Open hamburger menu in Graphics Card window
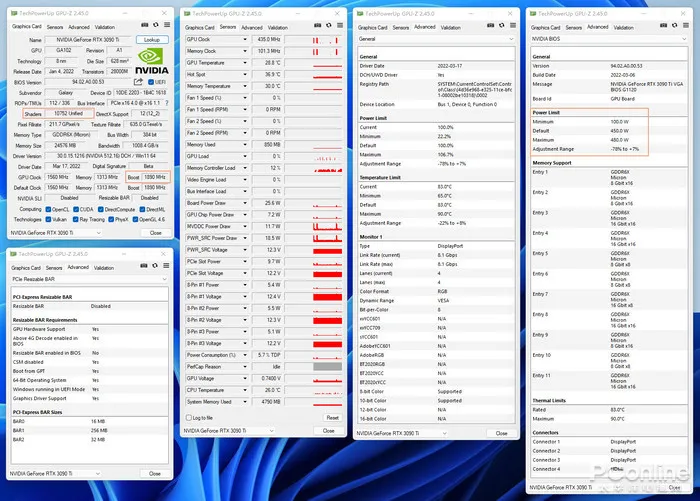Screen dimensions: 700x501 pos(167,25)
